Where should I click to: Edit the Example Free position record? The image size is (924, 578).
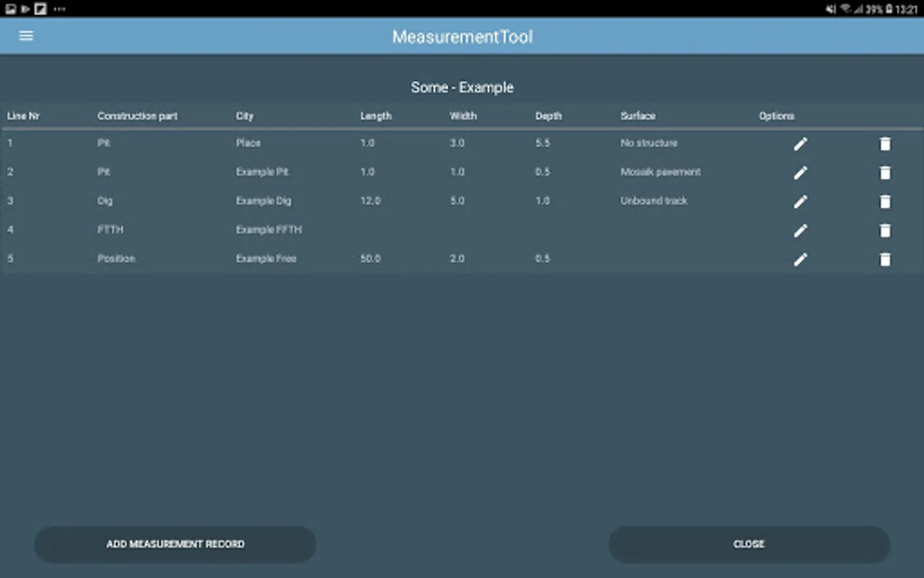tap(800, 259)
